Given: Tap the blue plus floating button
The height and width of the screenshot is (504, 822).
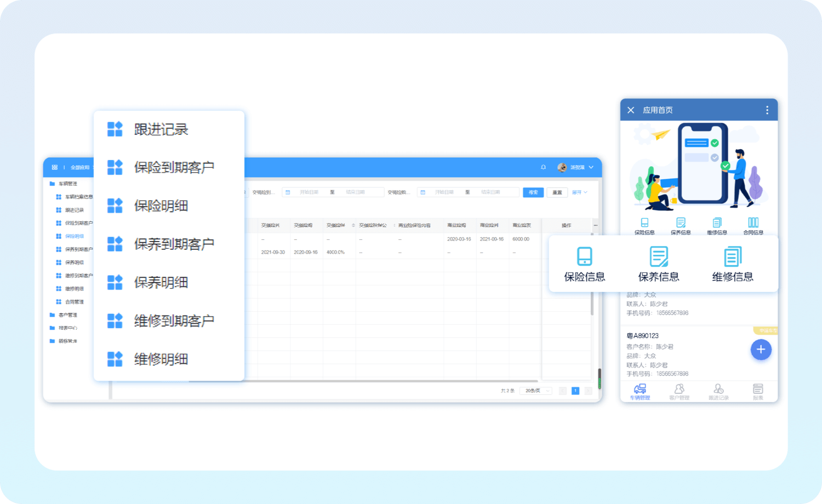Looking at the screenshot, I should pos(761,350).
